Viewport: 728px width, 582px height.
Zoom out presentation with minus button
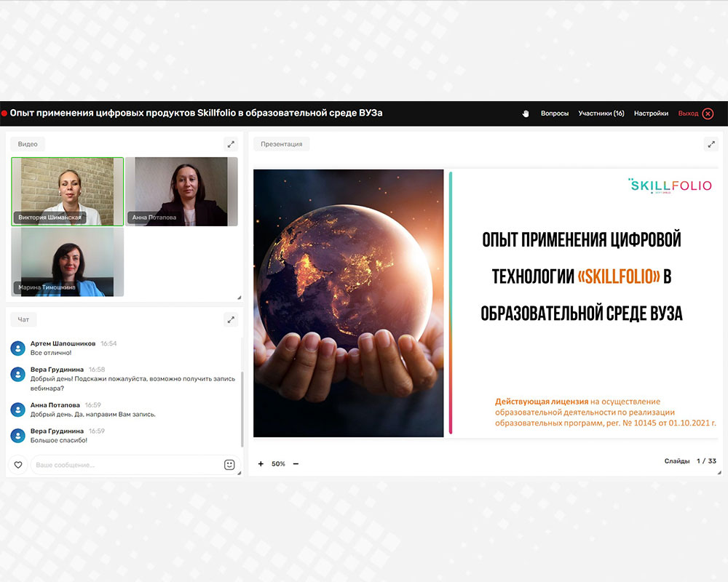pos(296,463)
